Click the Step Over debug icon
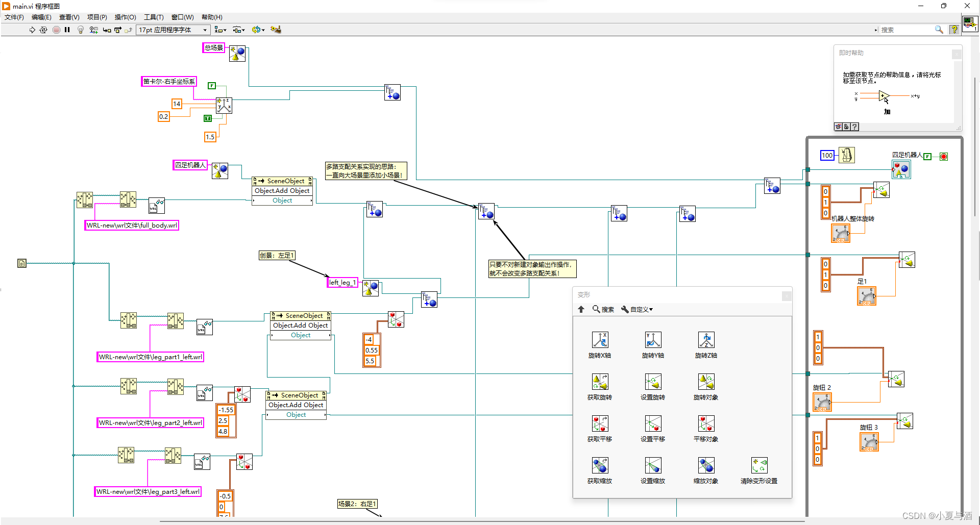 pos(118,30)
